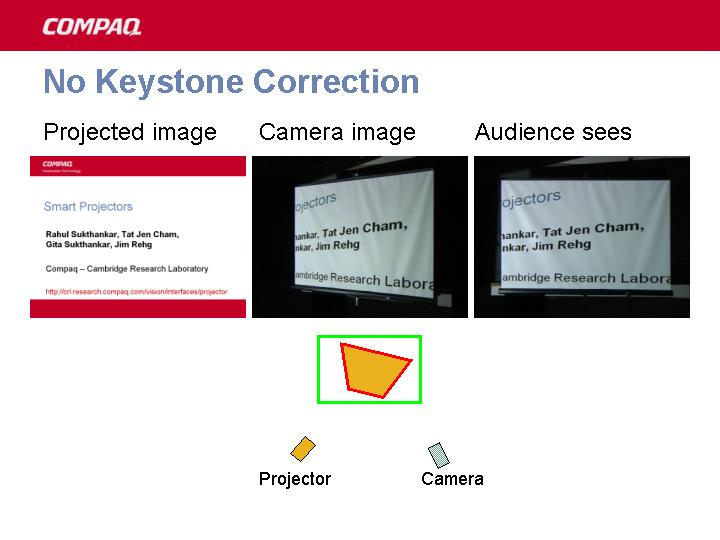This screenshot has height=540, width=720.
Task: Click 'Smart Projectors' heading in projected slide
Action: click(88, 207)
